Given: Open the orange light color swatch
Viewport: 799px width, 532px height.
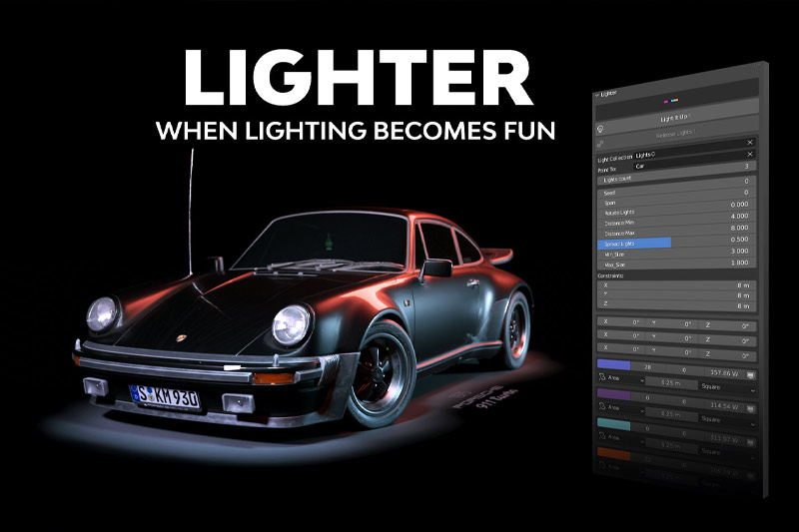Looking at the screenshot, I should pos(613,454).
